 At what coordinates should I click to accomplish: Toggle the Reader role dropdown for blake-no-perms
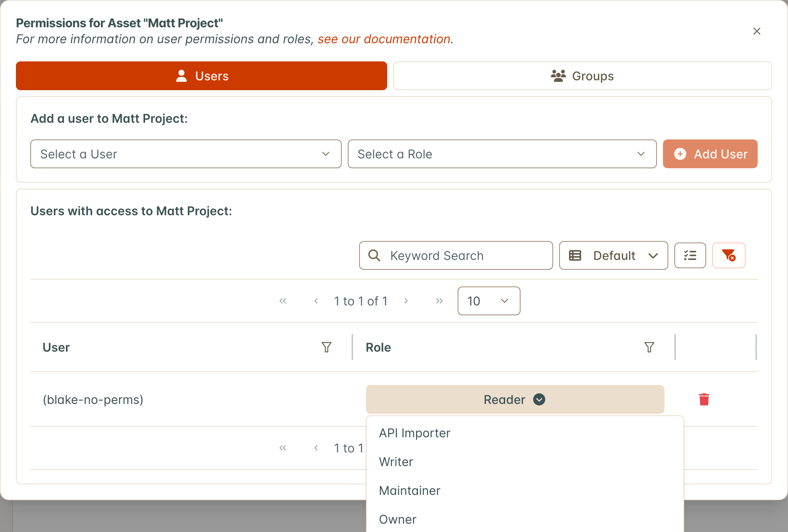click(x=515, y=399)
